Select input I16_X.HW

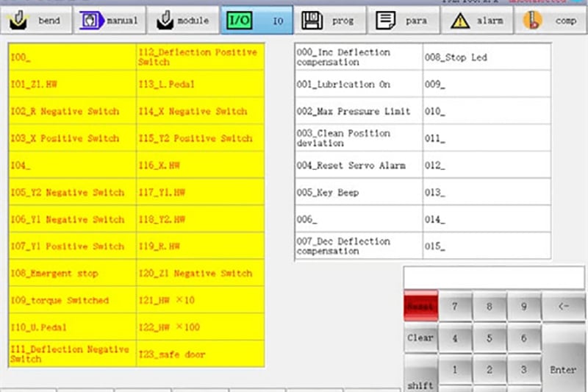coord(201,165)
